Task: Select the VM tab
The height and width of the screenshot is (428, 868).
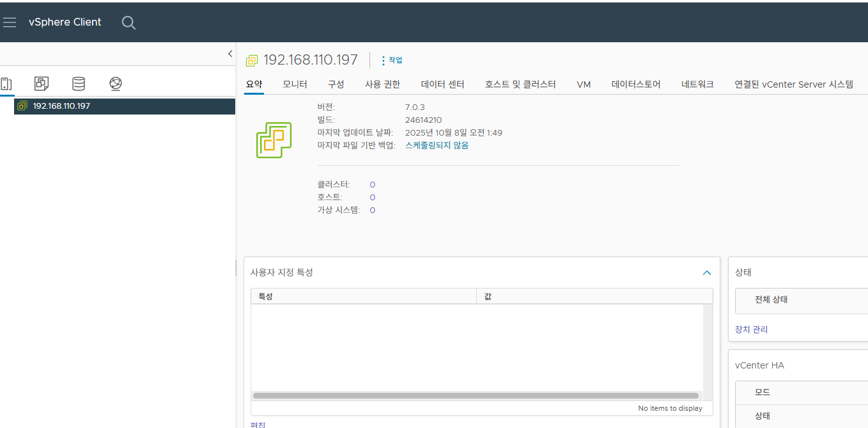Action: (x=584, y=84)
